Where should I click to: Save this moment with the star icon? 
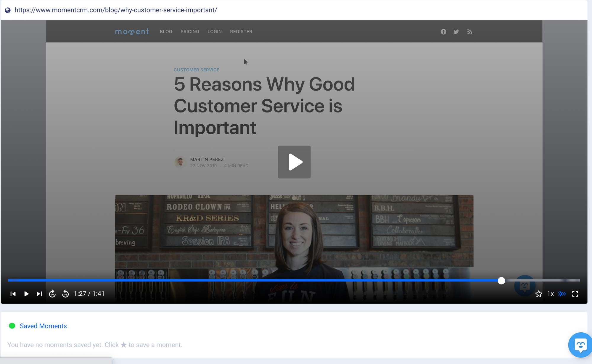tap(538, 294)
